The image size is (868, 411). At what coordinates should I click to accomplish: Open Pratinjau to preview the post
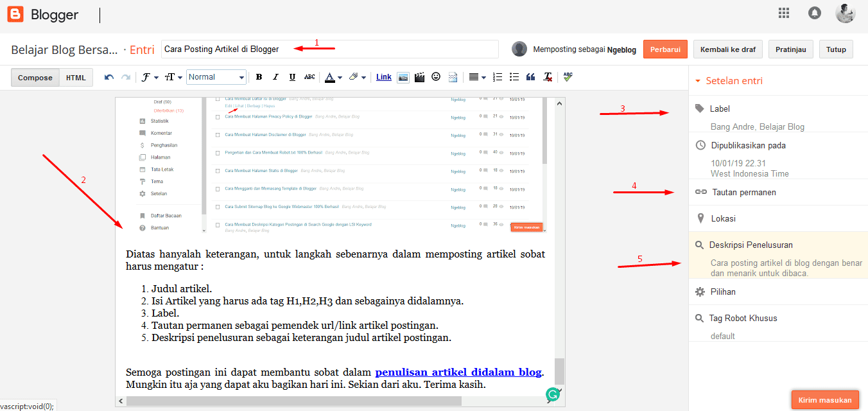coord(790,49)
